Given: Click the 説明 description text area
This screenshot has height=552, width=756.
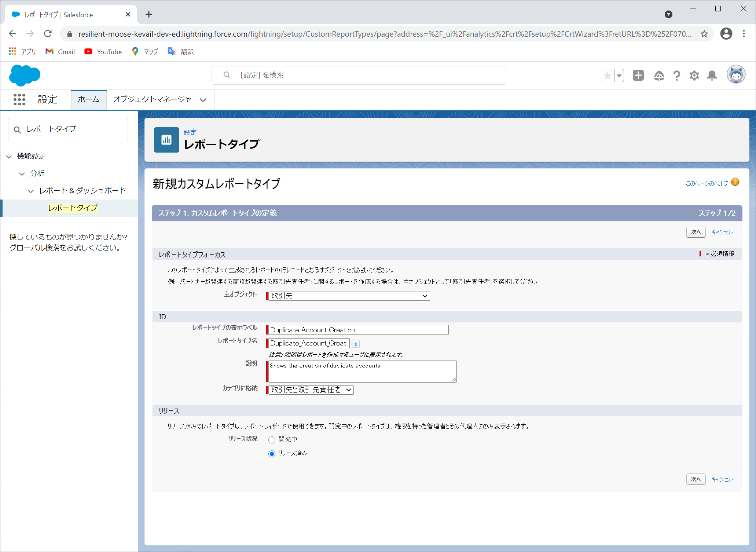Looking at the screenshot, I should [x=362, y=372].
